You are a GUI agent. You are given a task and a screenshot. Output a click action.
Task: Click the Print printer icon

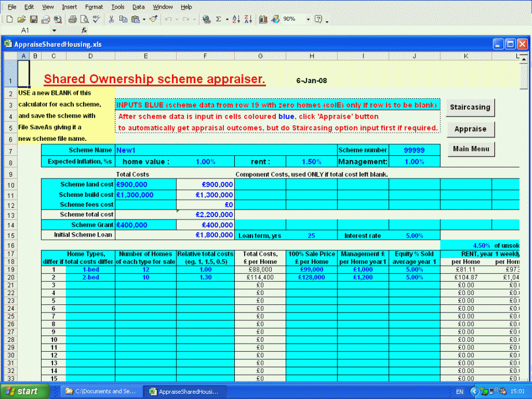(72, 20)
